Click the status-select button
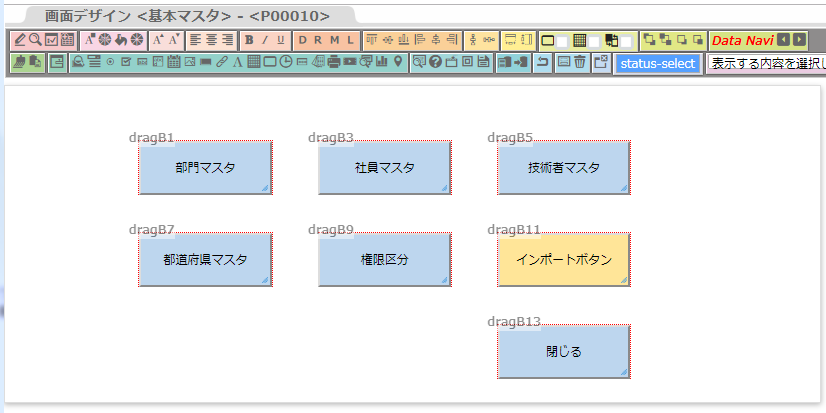The image size is (826, 413). (x=657, y=63)
